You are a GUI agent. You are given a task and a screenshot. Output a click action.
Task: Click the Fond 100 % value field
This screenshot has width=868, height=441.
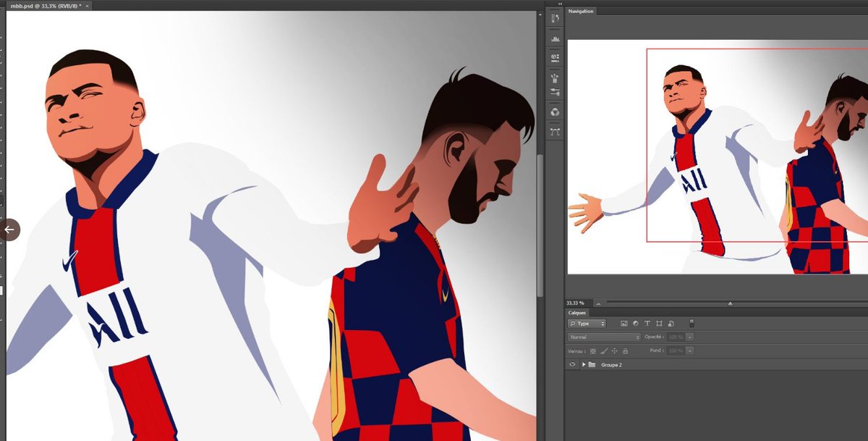point(676,350)
